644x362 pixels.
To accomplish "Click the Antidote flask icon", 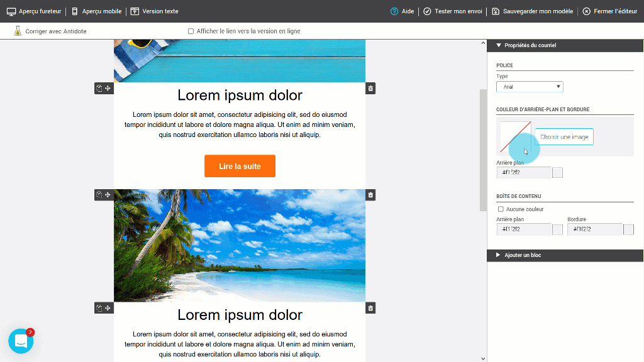I will [x=18, y=31].
